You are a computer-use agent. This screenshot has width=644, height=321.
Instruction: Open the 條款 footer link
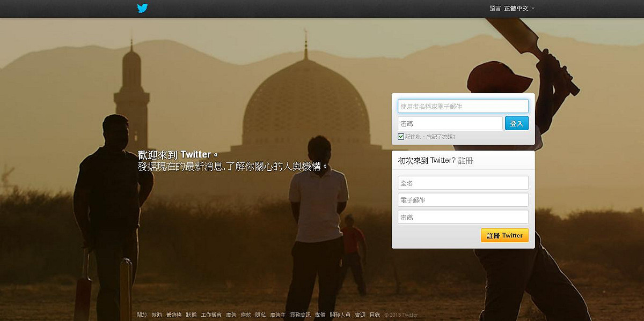(246, 315)
